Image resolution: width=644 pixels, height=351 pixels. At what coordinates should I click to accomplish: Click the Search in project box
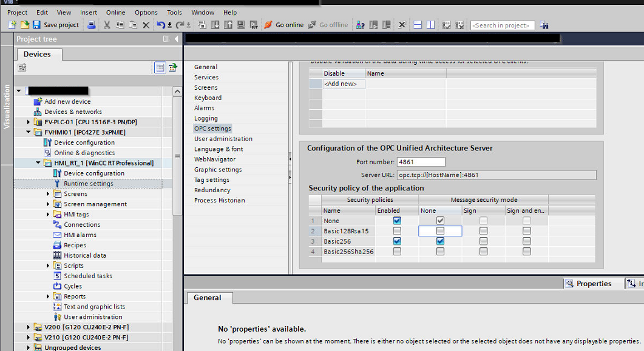pos(503,25)
